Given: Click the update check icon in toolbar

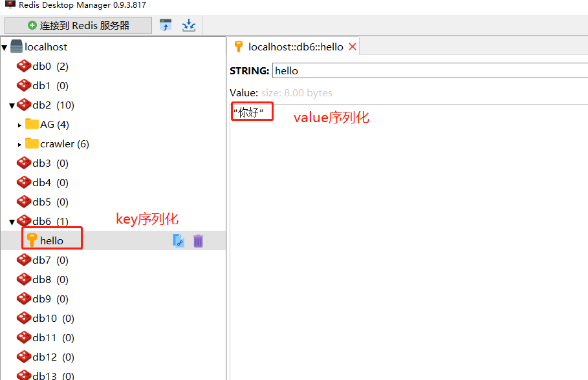Looking at the screenshot, I should 166,25.
